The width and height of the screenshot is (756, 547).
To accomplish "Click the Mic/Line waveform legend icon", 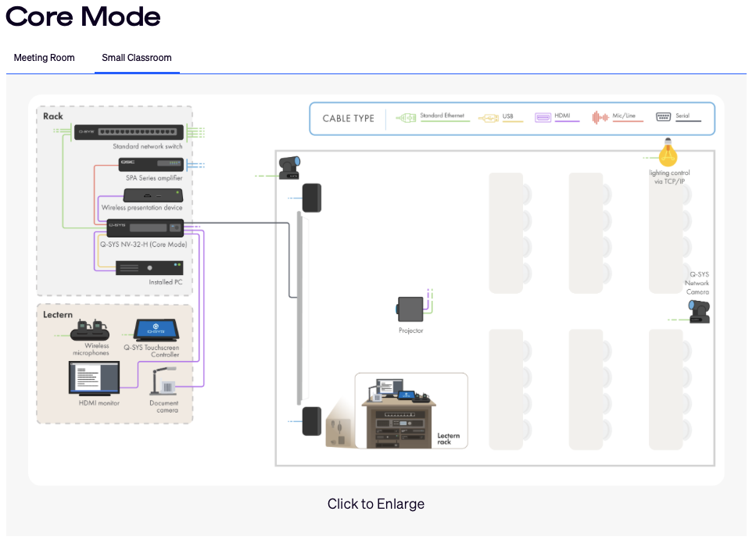I will [x=600, y=117].
